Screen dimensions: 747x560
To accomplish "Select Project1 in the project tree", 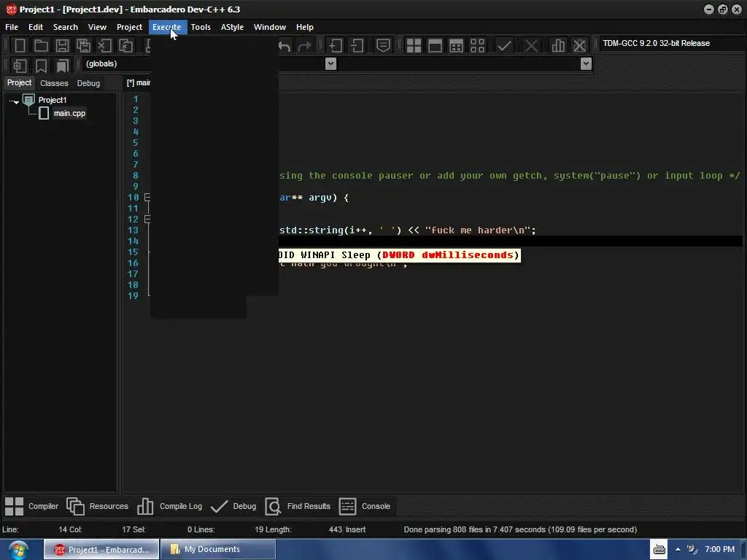I will [x=53, y=100].
